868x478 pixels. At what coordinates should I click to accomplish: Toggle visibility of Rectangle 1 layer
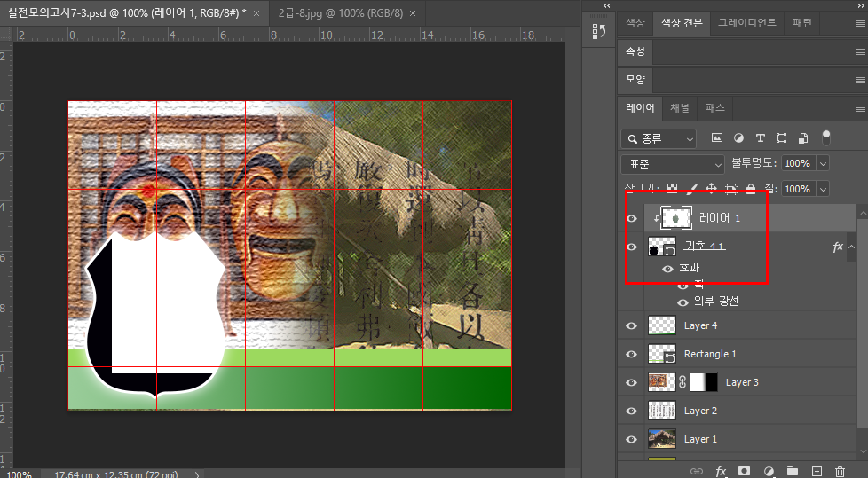(x=632, y=354)
